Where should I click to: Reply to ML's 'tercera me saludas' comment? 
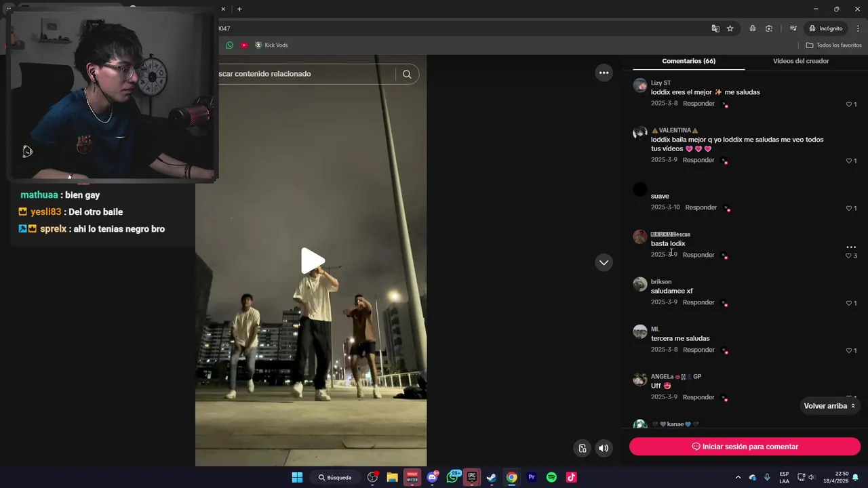coord(698,350)
